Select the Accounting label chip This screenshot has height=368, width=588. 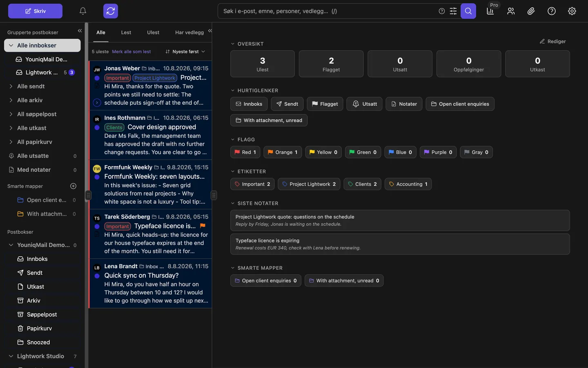coord(408,184)
